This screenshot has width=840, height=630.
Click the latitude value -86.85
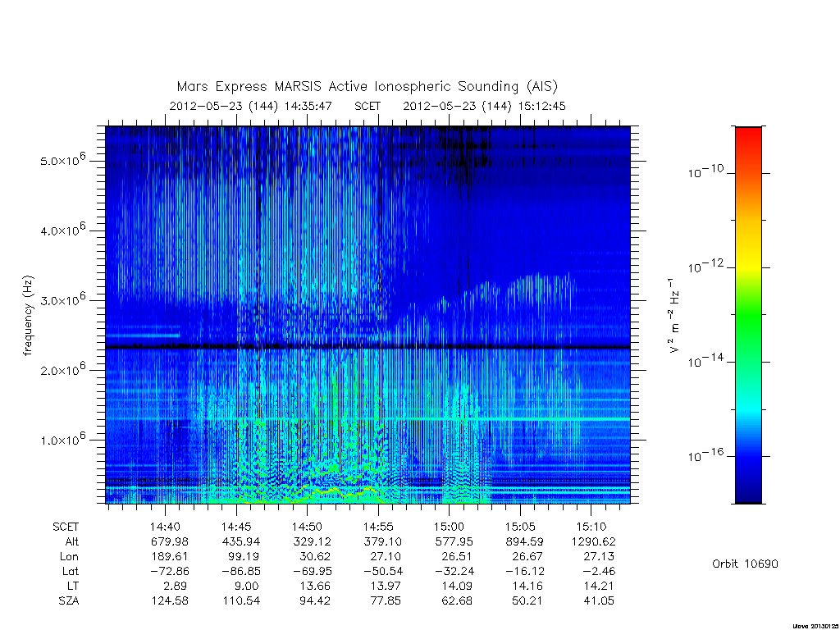click(241, 571)
